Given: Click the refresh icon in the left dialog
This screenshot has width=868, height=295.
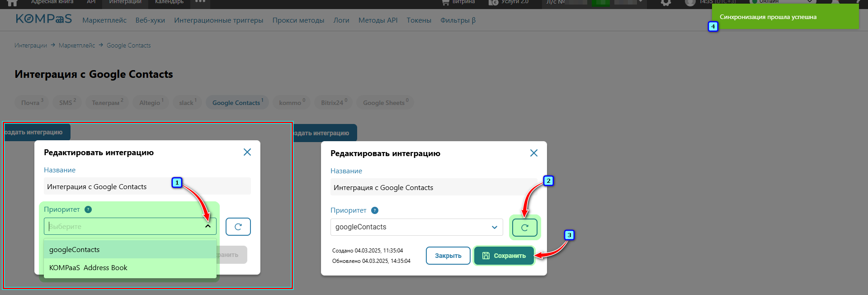Looking at the screenshot, I should 238,227.
